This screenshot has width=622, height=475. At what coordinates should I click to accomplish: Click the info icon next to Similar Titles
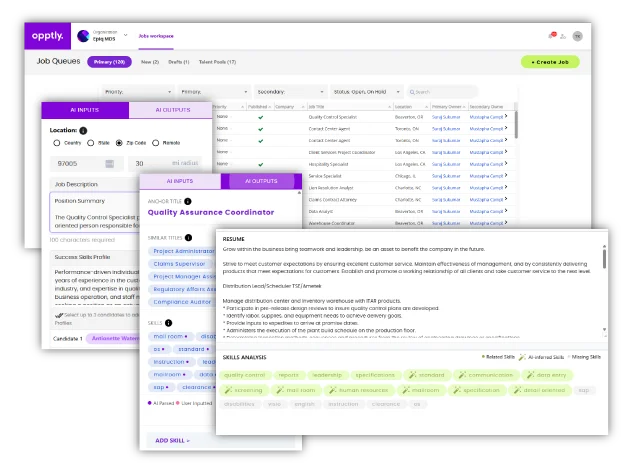[188, 238]
